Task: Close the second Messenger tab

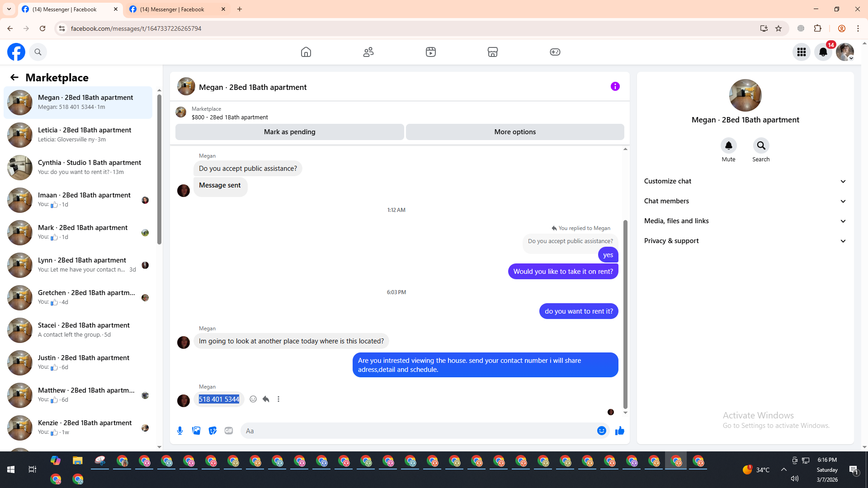Action: click(x=223, y=9)
